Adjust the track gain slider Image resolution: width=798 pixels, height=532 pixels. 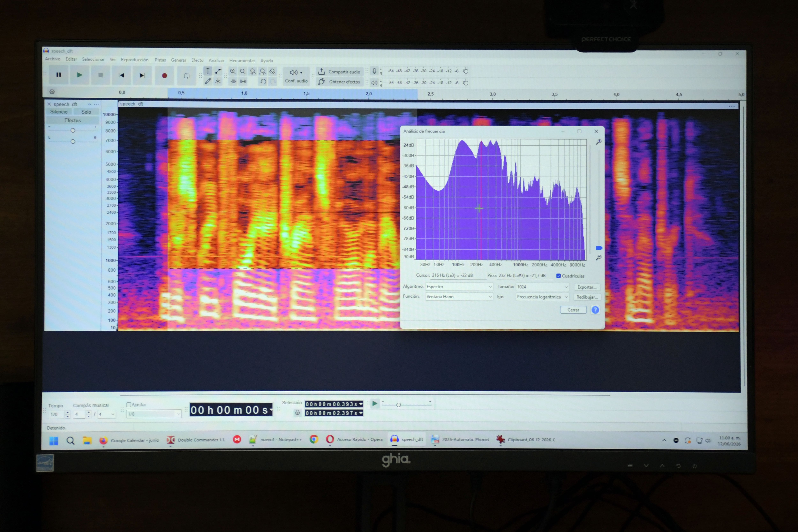pos(73,130)
